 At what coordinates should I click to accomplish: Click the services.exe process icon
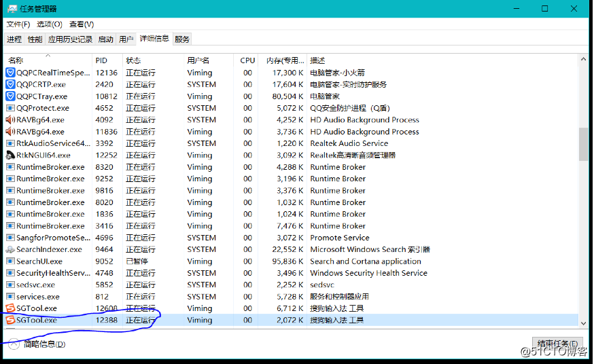point(11,296)
